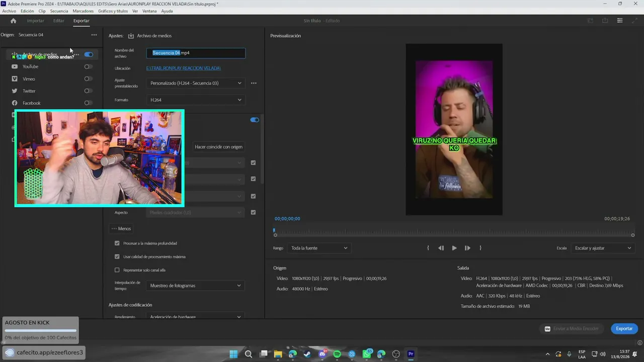Open WhatsApp from the taskbar
644x362 pixels.
point(367,354)
